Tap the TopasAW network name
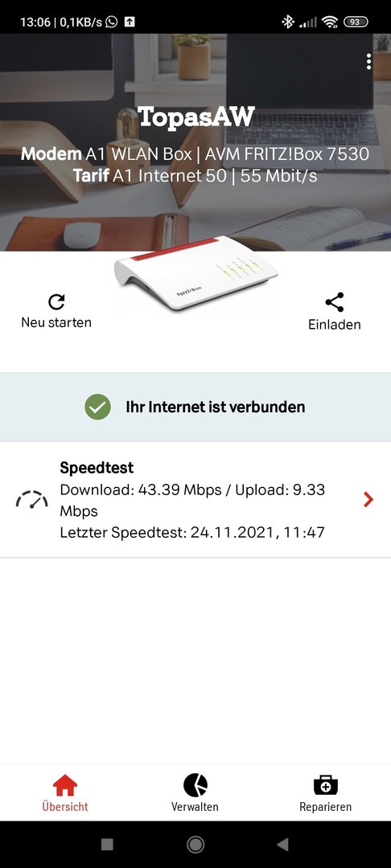The height and width of the screenshot is (868, 391). pyautogui.click(x=196, y=117)
